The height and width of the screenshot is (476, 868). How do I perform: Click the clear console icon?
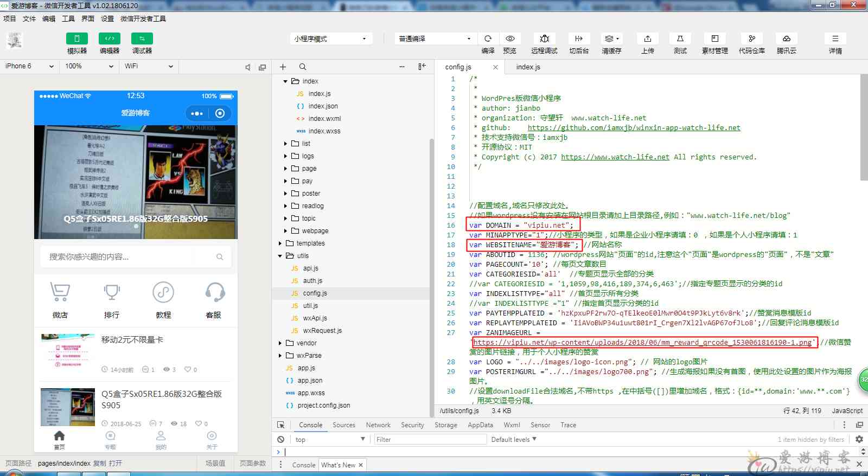[280, 440]
